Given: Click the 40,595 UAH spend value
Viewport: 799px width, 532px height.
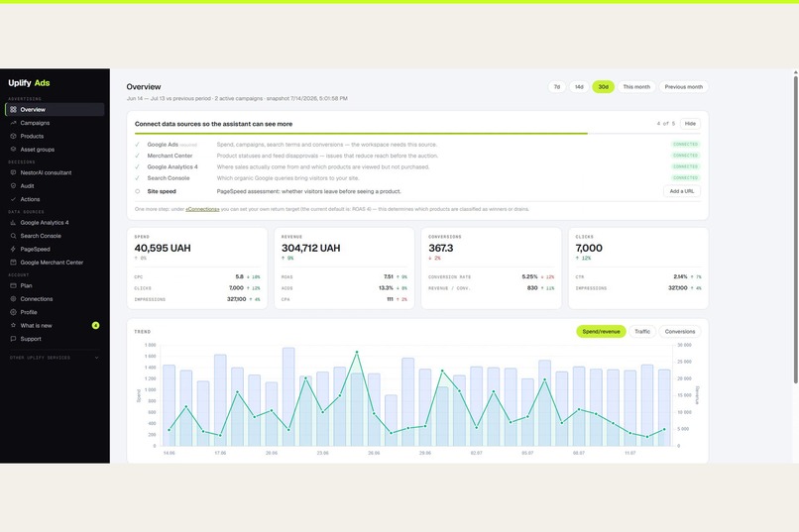Looking at the screenshot, I should pos(163,249).
